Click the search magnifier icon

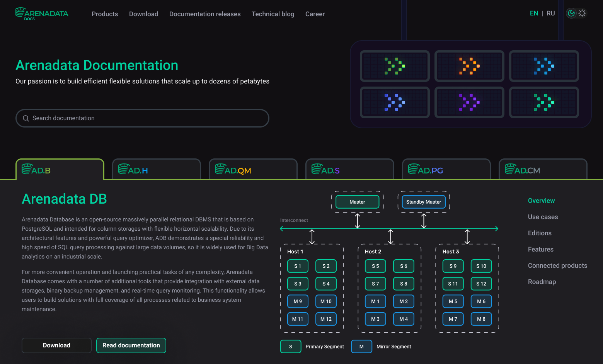tap(26, 118)
